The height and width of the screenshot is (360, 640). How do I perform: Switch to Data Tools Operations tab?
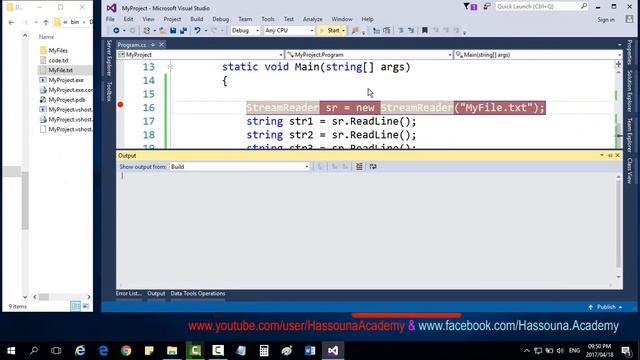point(198,293)
